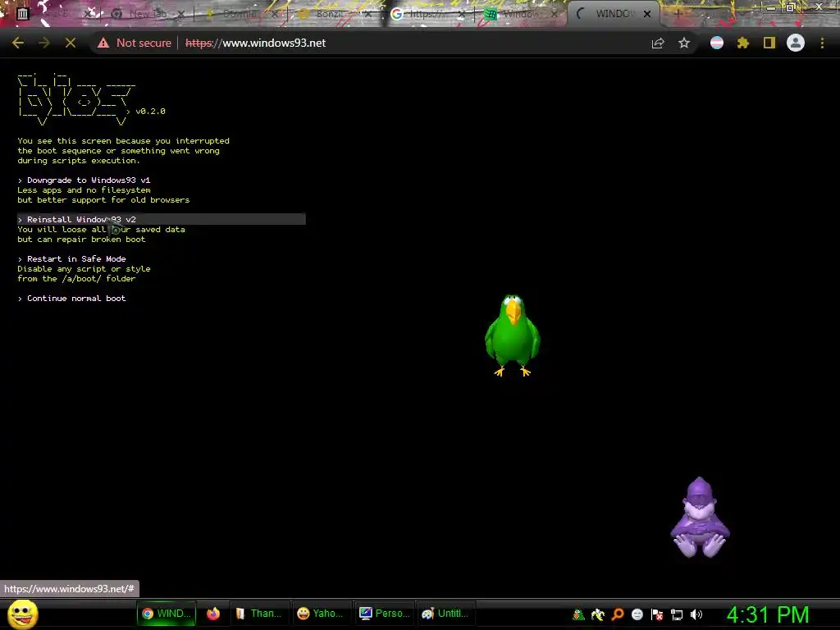The width and height of the screenshot is (840, 630).
Task: Open the Yaho... taskbar window
Action: click(322, 614)
